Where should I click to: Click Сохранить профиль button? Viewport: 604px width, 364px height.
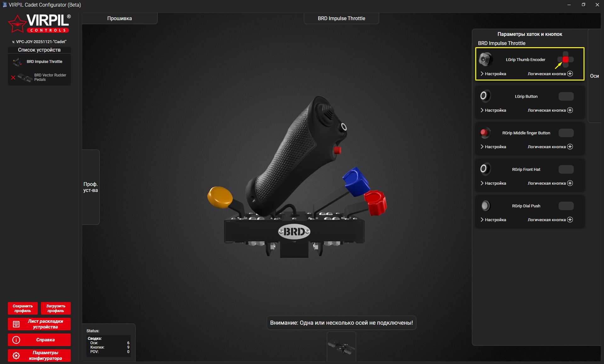tap(23, 308)
